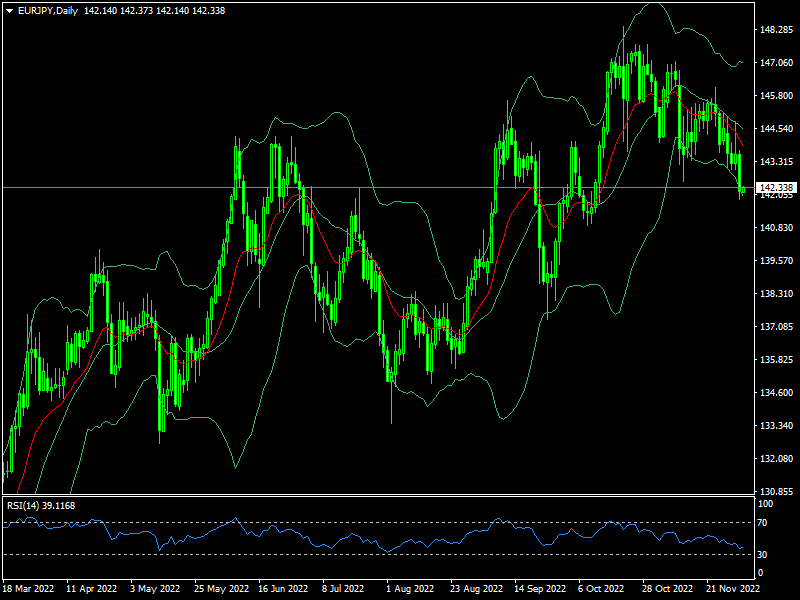Click the 28 Oct 2022 date label
This screenshot has width=800, height=600.
coord(667,588)
